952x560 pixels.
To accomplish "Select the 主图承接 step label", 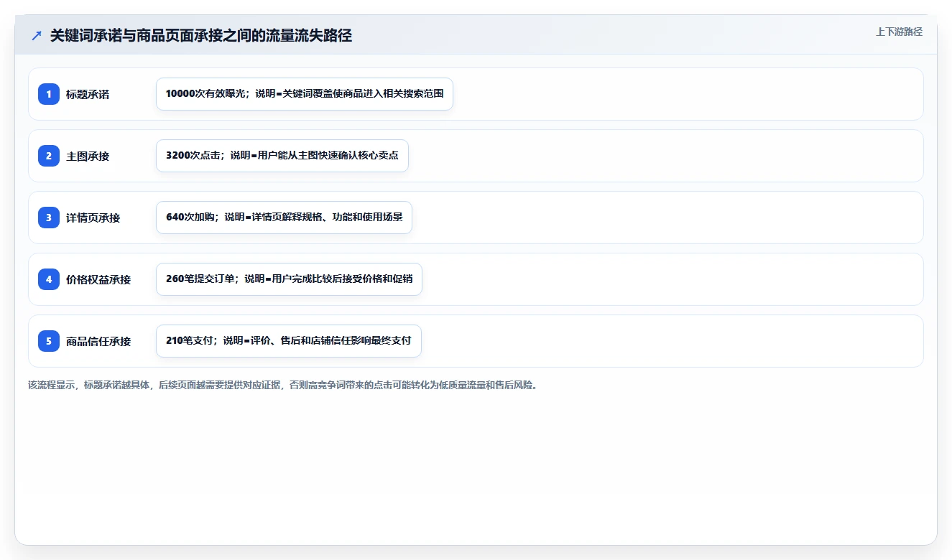I will [88, 156].
